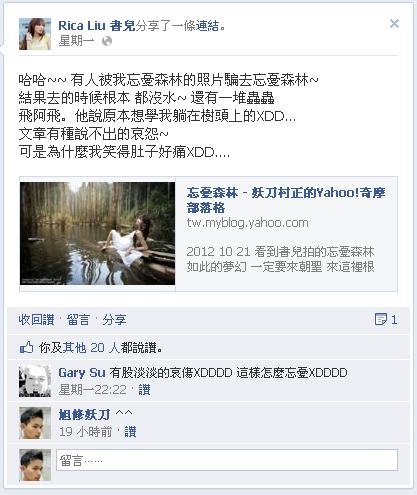417x495 pixels.
Task: Click the comment count note icon
Action: [381, 319]
